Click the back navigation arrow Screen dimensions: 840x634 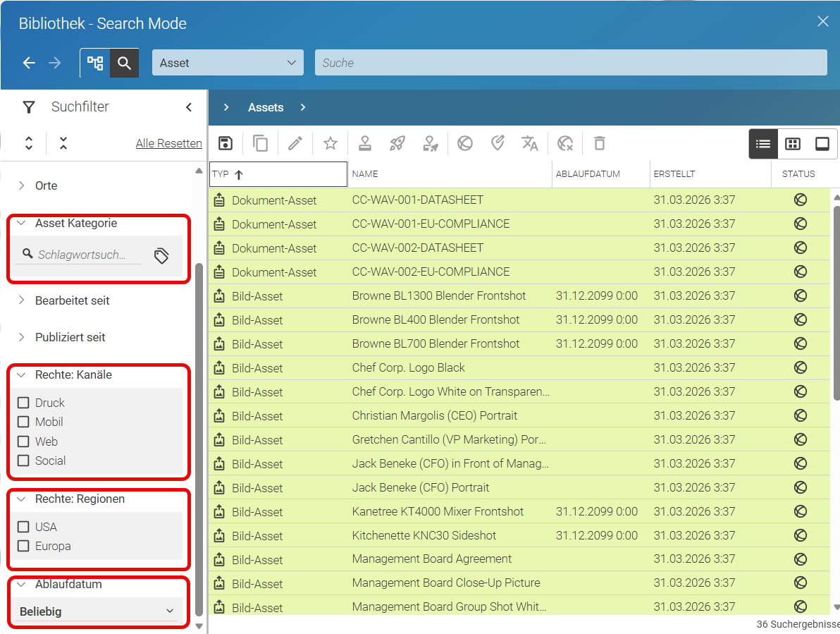pos(29,63)
